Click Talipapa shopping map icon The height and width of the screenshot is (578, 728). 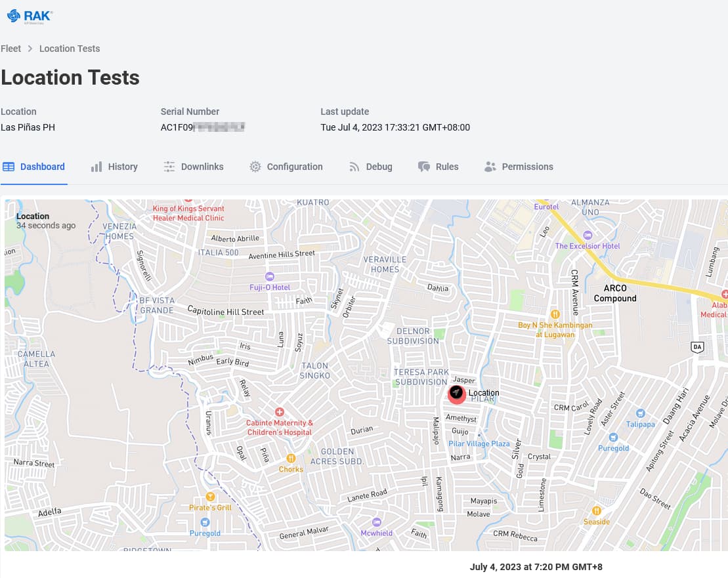[x=640, y=413]
